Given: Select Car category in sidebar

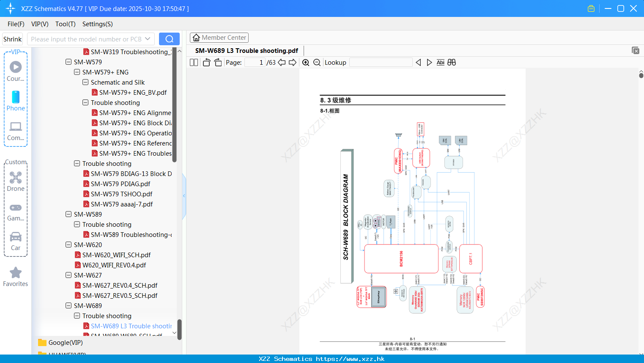Looking at the screenshot, I should pyautogui.click(x=16, y=241).
